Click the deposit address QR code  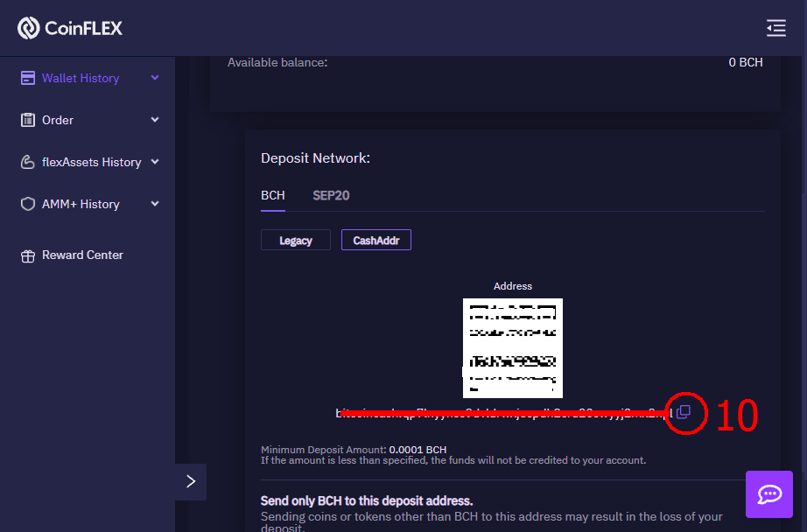[x=513, y=348]
